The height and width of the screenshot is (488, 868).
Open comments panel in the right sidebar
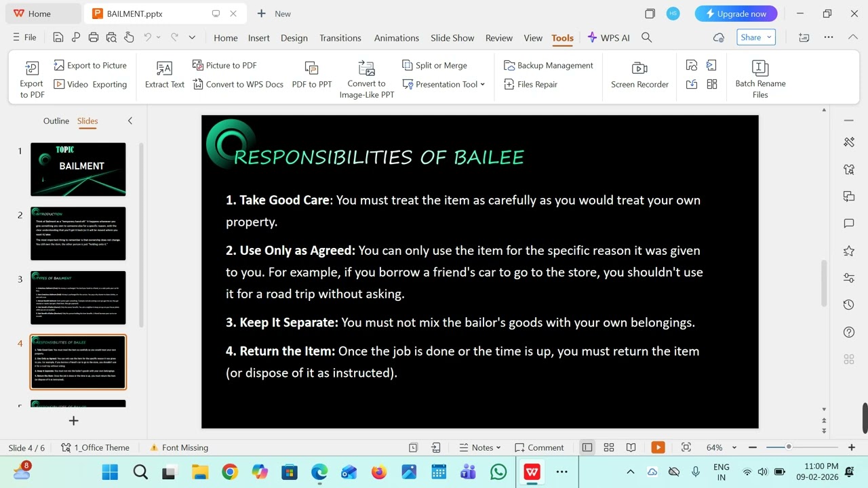point(848,224)
